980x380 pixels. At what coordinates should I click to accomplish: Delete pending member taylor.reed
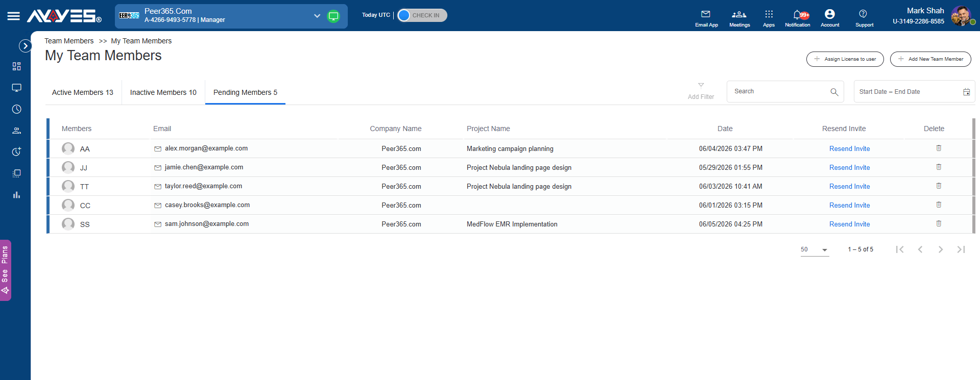tap(939, 186)
